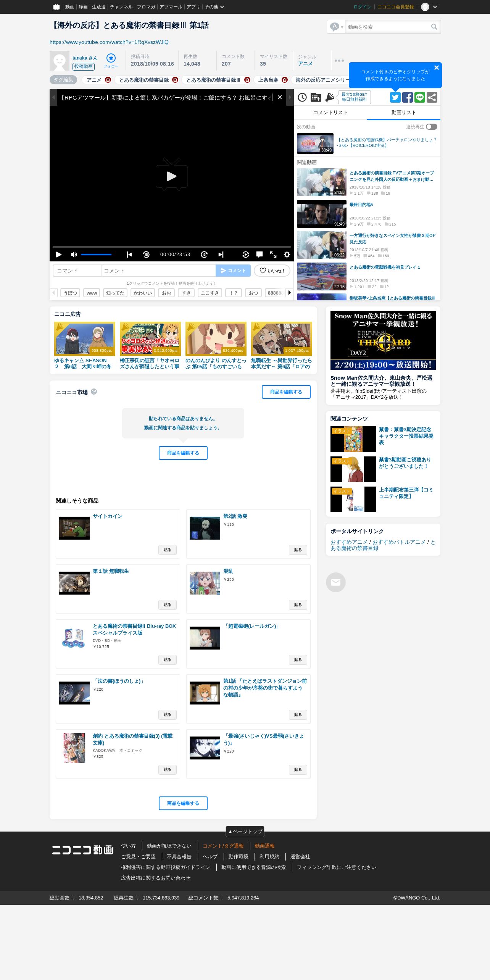The height and width of the screenshot is (980, 490).
Task: Focus the コマンド input field
Action: pos(77,271)
